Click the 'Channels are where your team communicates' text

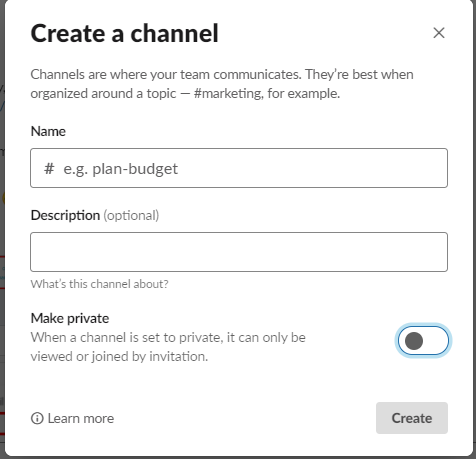pos(166,74)
